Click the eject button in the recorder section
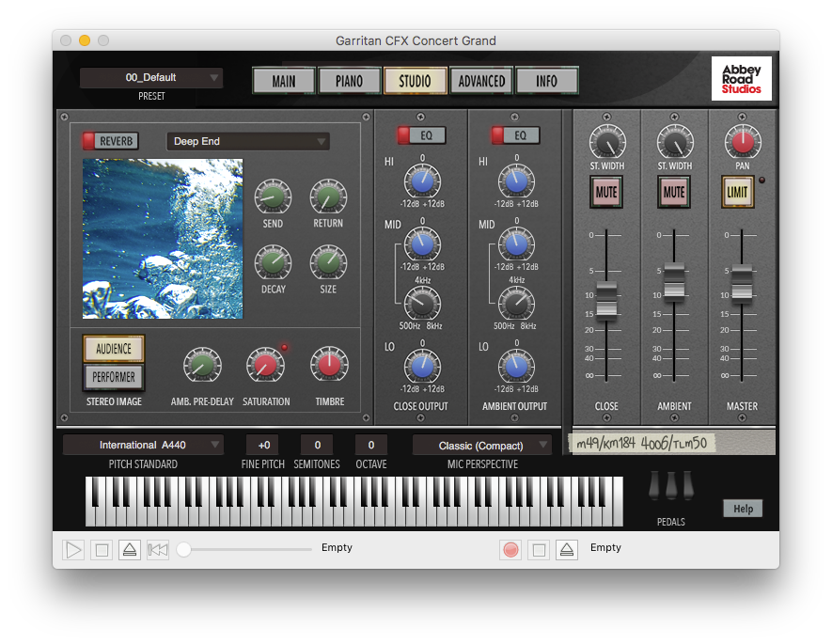Viewport: 832px width, 644px height. tap(567, 550)
